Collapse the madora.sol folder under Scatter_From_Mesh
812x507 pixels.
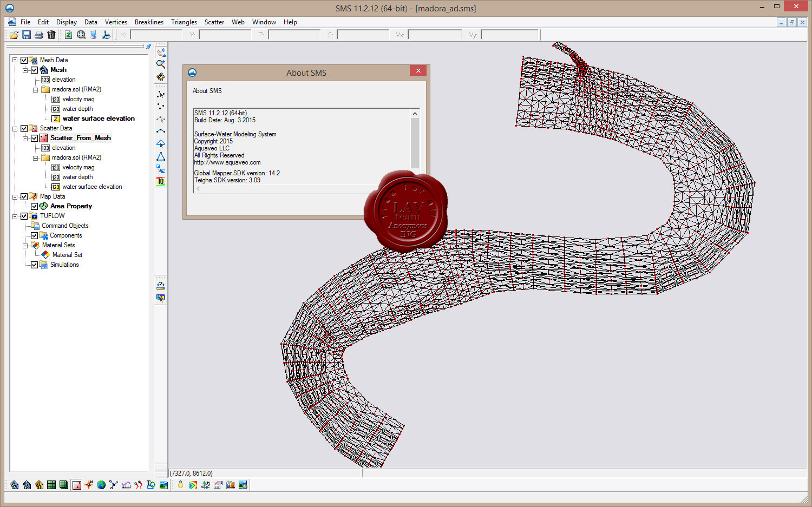tap(36, 157)
